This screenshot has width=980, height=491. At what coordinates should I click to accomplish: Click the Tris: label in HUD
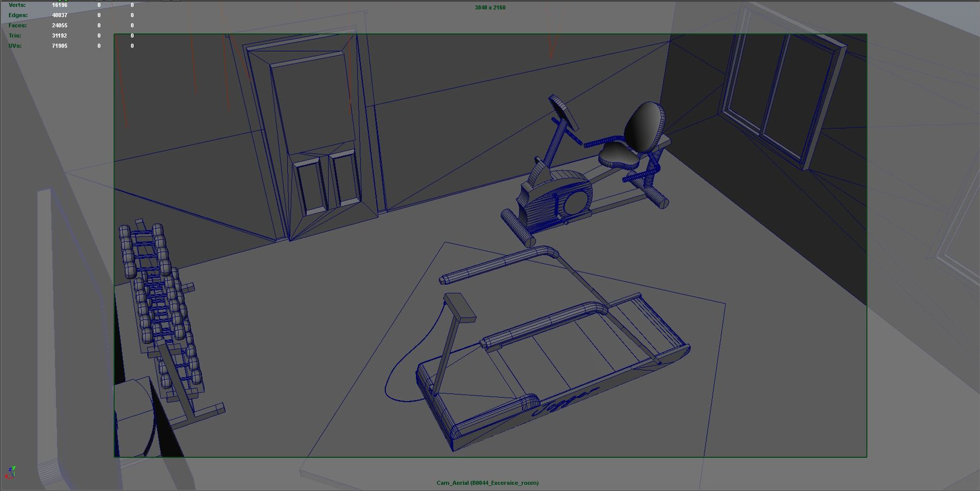tap(15, 36)
